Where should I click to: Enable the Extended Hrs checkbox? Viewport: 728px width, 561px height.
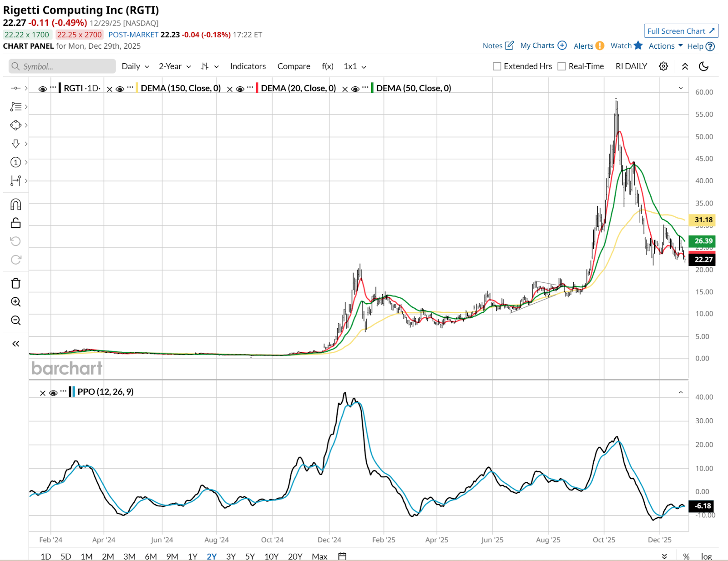[x=497, y=66]
